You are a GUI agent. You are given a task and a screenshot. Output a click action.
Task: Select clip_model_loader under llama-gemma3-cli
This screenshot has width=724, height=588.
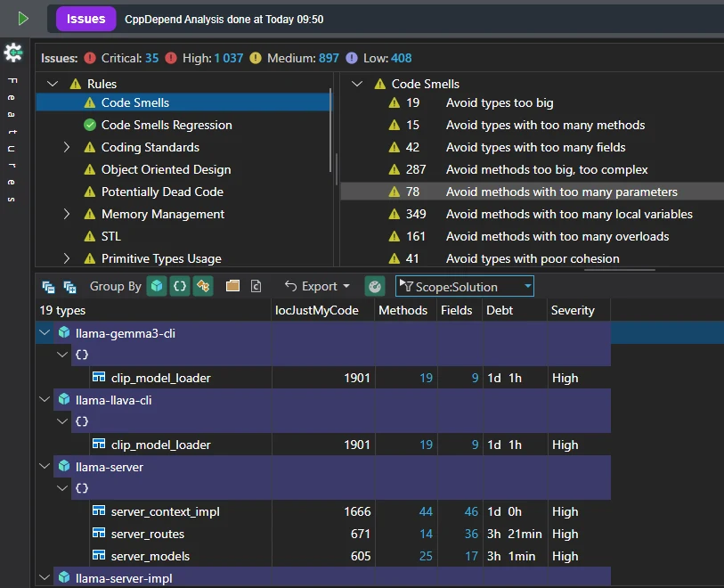click(160, 378)
